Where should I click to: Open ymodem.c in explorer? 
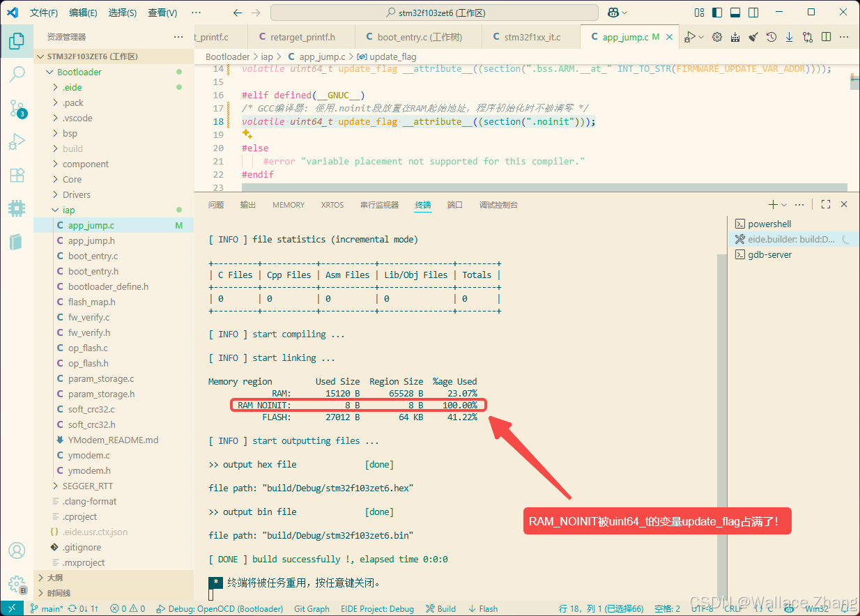point(114,455)
